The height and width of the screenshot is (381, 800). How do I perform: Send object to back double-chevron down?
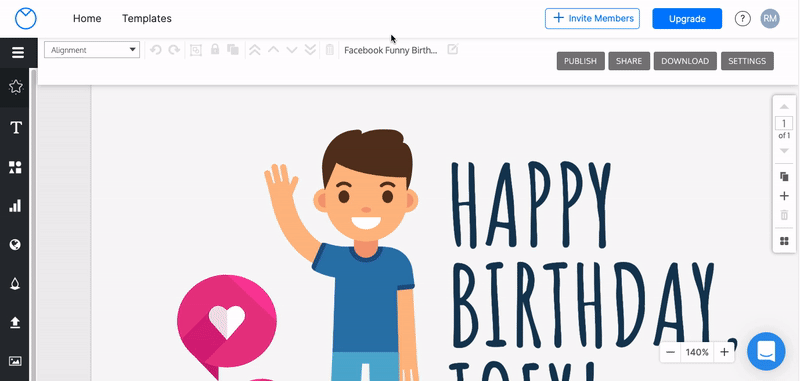[x=310, y=50]
